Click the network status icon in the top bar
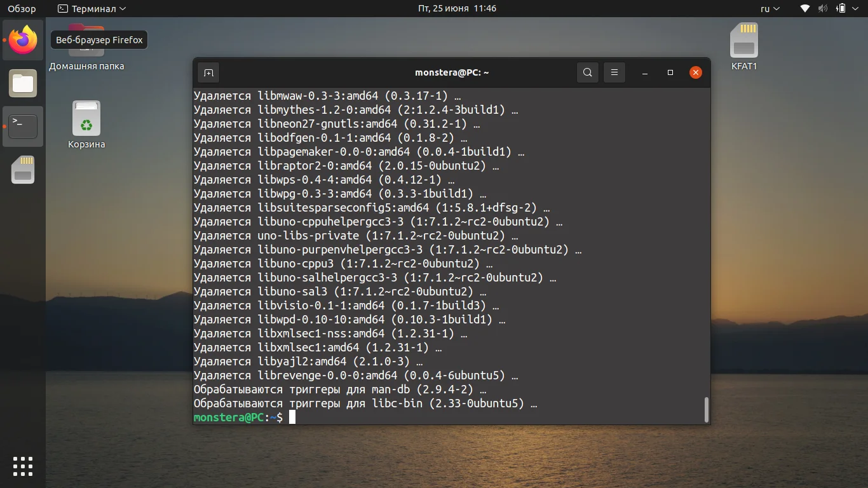This screenshot has width=868, height=488. click(805, 9)
